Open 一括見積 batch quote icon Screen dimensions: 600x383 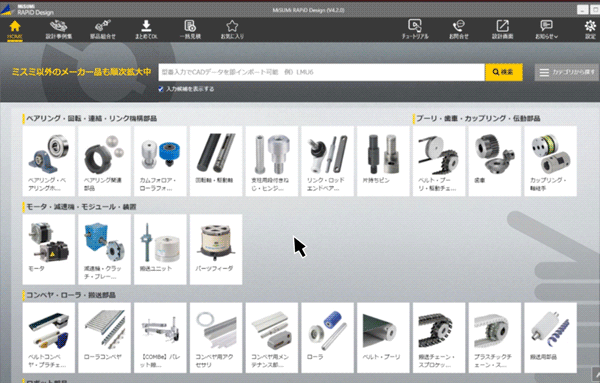pyautogui.click(x=190, y=30)
